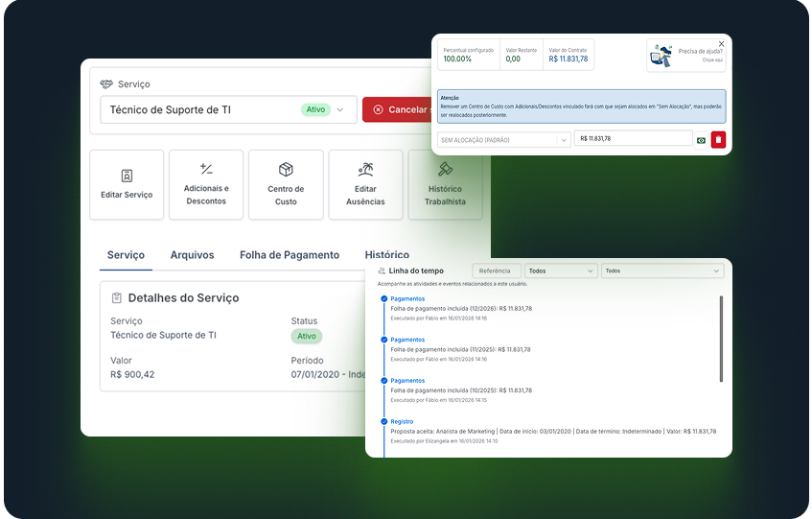This screenshot has width=812, height=519.
Task: Switch to Folha de Pagamento tab
Action: pos(290,255)
